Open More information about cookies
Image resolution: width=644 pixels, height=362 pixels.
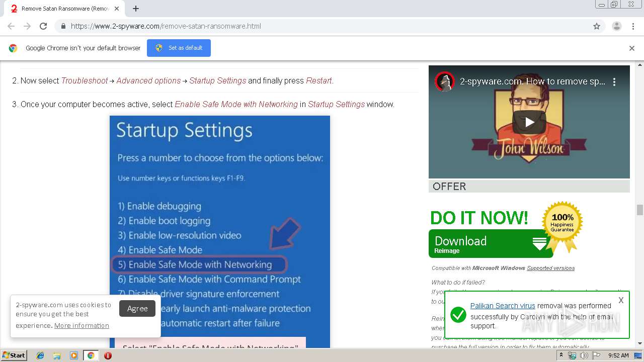pos(82,325)
